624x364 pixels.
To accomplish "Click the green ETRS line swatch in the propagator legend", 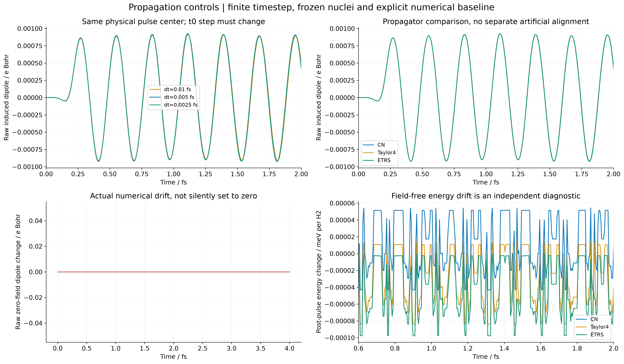I will coord(368,160).
